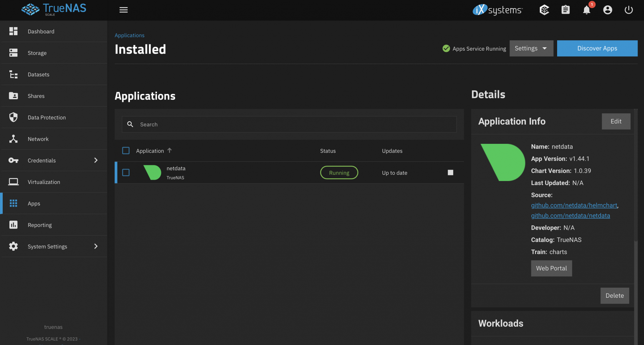This screenshot has height=345, width=644.
Task: Click the Running status badge
Action: 339,172
